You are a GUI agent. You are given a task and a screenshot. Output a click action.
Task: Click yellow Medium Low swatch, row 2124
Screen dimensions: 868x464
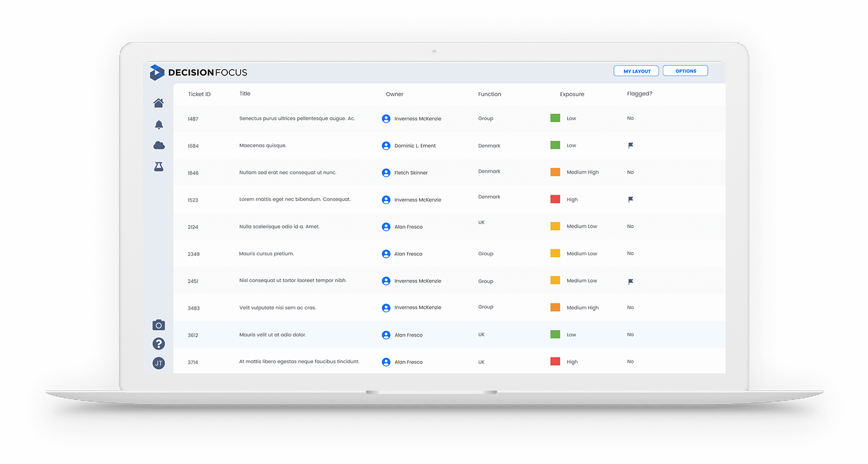click(x=555, y=226)
